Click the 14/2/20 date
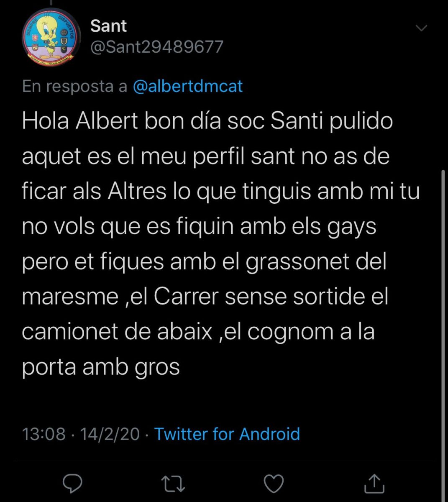This screenshot has width=448, height=502. click(110, 434)
